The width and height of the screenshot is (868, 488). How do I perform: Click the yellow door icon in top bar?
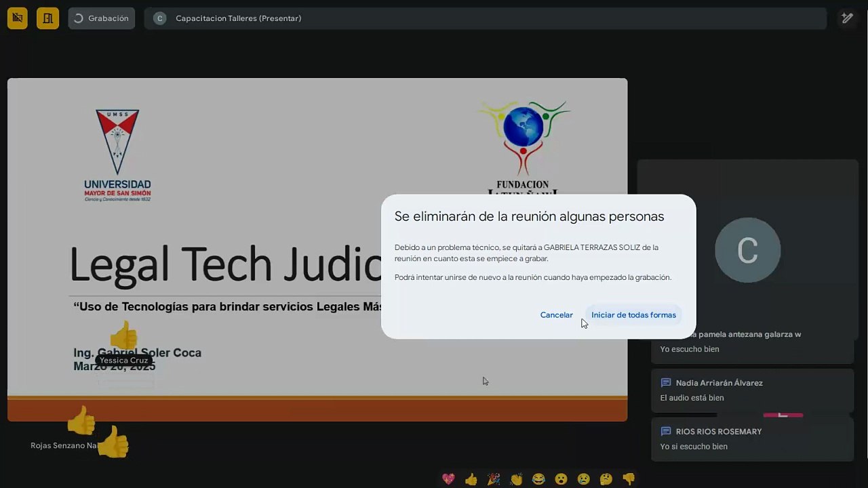[x=47, y=18]
